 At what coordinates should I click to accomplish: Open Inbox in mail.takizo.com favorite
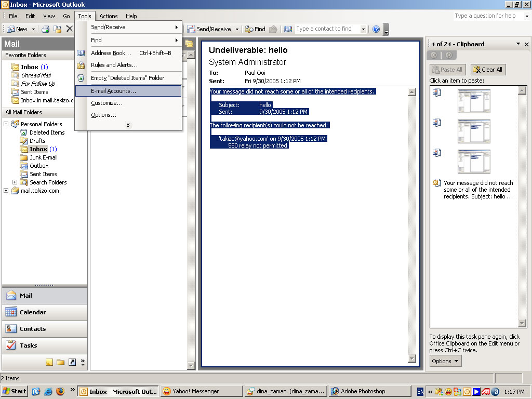tap(43, 100)
